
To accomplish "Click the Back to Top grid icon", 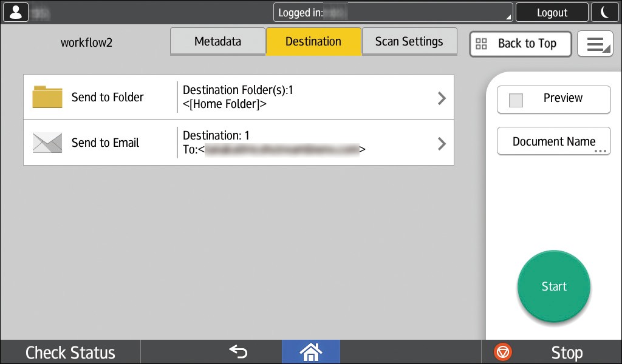I will coord(482,44).
